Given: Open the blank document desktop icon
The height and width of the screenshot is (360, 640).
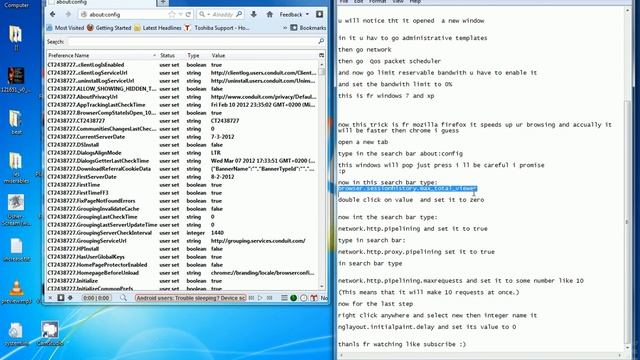Looking at the screenshot, I should 17,249.
